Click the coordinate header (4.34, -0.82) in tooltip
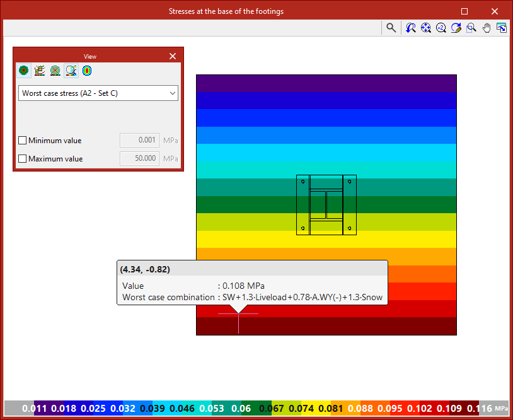513x420 pixels. 145,269
